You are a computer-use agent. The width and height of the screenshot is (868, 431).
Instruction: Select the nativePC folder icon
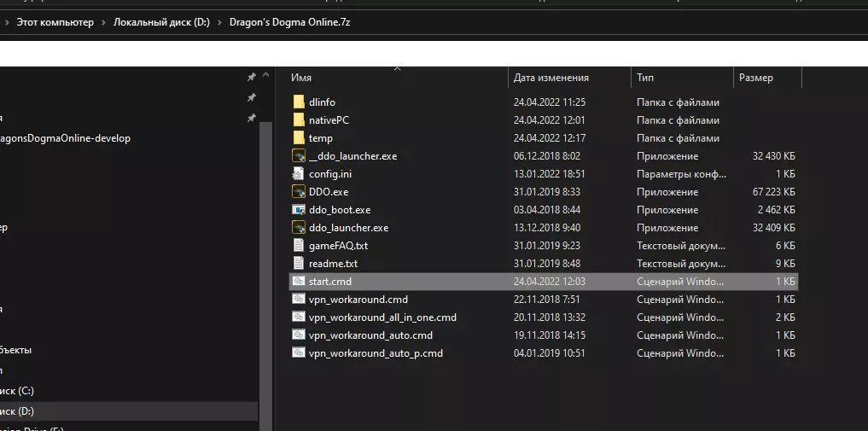(x=299, y=119)
